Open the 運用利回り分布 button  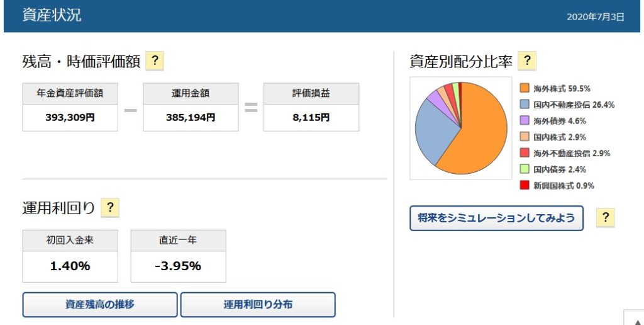258,305
